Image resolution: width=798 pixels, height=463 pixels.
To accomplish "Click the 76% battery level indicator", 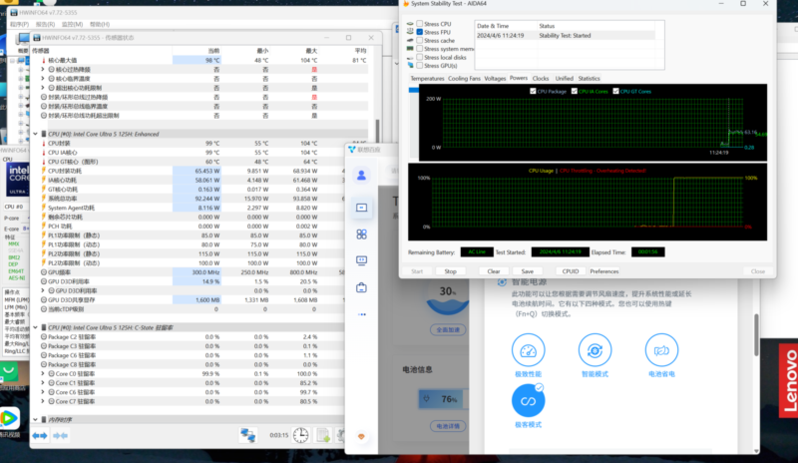I will (x=442, y=399).
